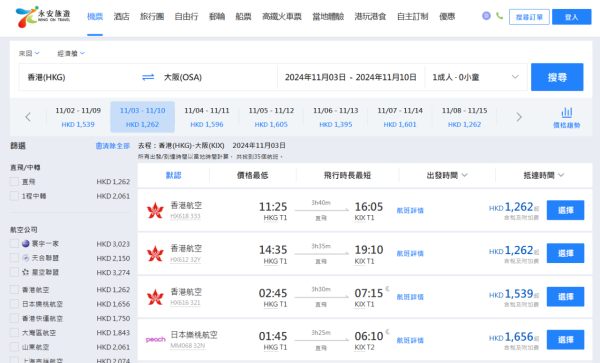Choose the 11/05 - 11/12 date option
This screenshot has height=363, width=600.
coord(271,117)
